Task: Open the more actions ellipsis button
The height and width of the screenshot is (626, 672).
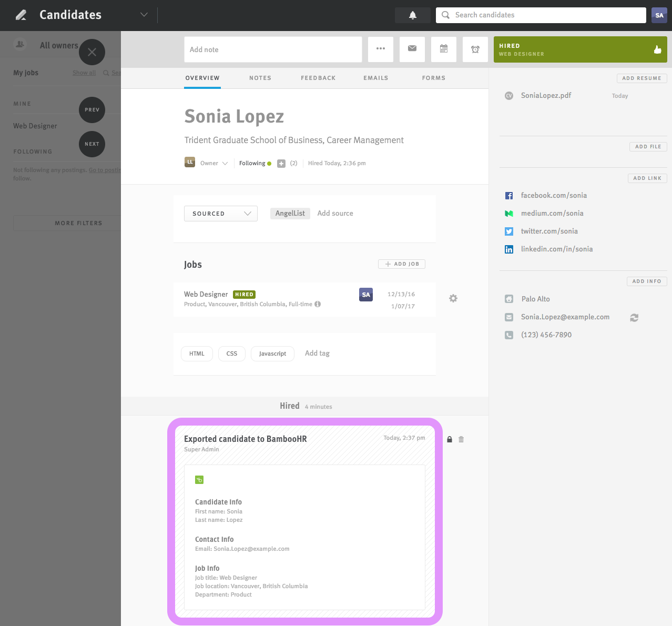Action: click(x=381, y=49)
